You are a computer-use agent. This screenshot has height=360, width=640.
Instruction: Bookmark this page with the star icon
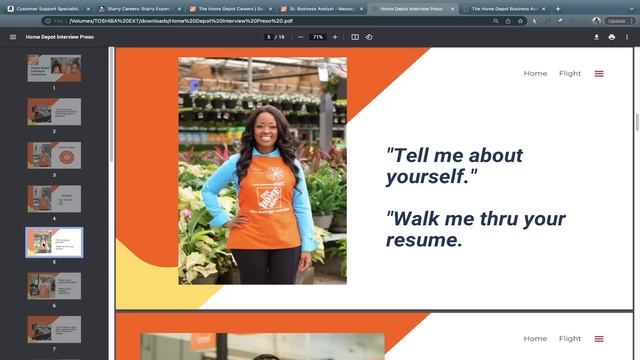(x=520, y=21)
